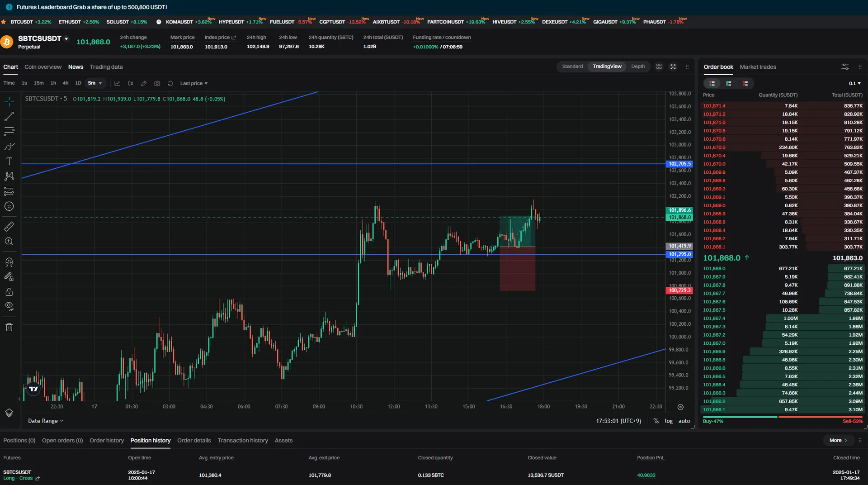Open the Last price dropdown
The width and height of the screenshot is (868, 485).
click(194, 83)
